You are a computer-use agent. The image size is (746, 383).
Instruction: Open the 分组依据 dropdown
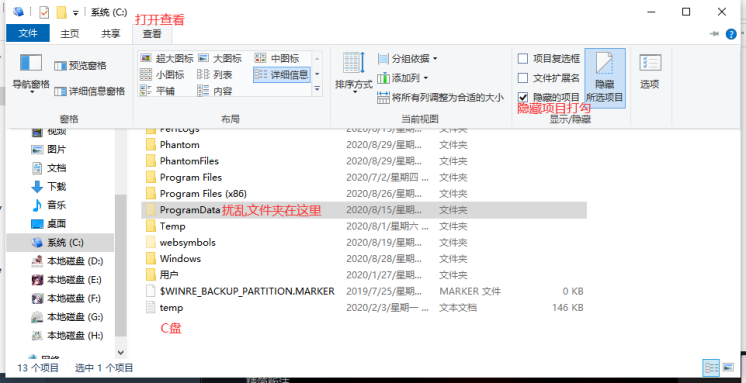pos(407,59)
